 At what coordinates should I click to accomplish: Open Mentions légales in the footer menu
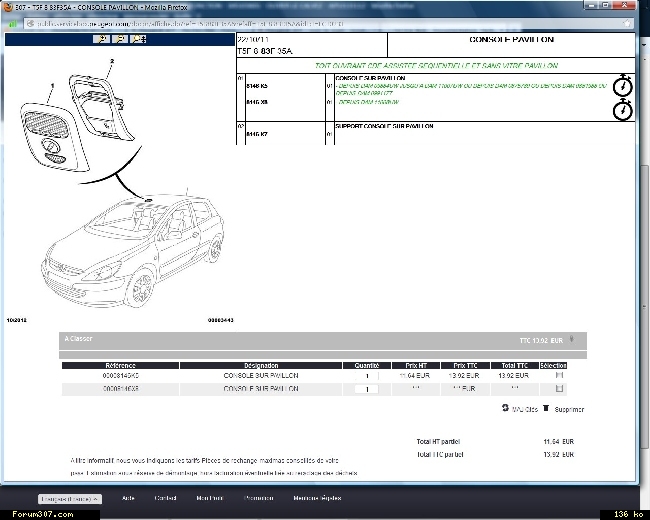click(x=317, y=498)
